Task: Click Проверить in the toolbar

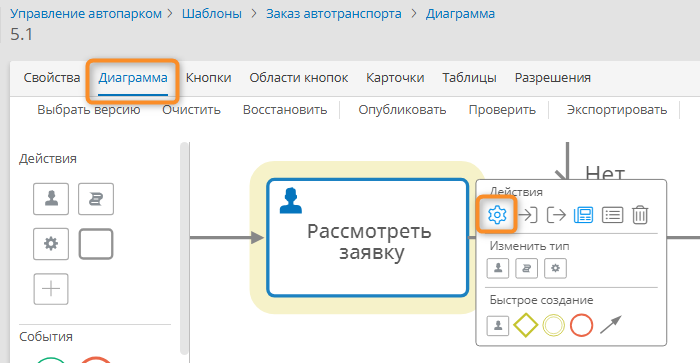Action: click(502, 110)
